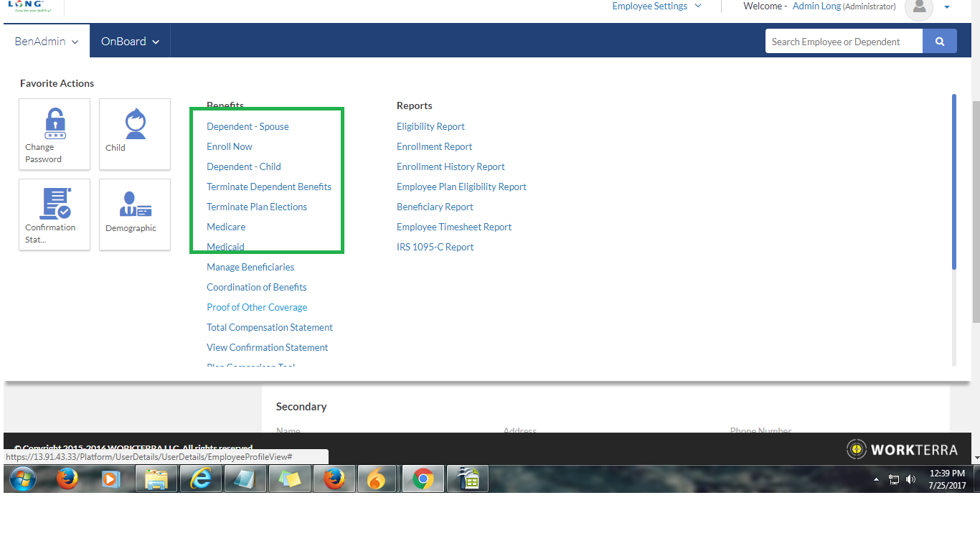Click the volume speaker tray icon
This screenshot has height=551, width=980.
(x=911, y=479)
